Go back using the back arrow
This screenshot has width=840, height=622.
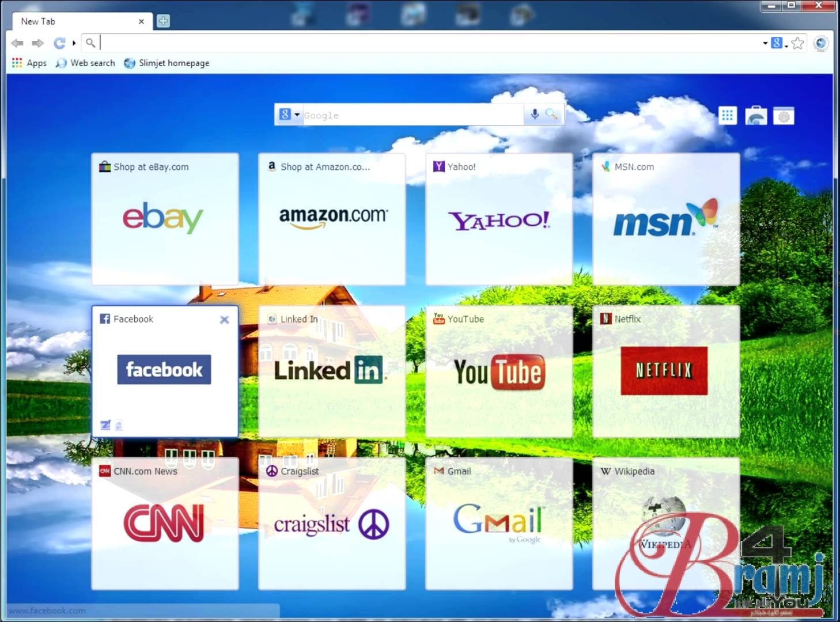pyautogui.click(x=17, y=43)
